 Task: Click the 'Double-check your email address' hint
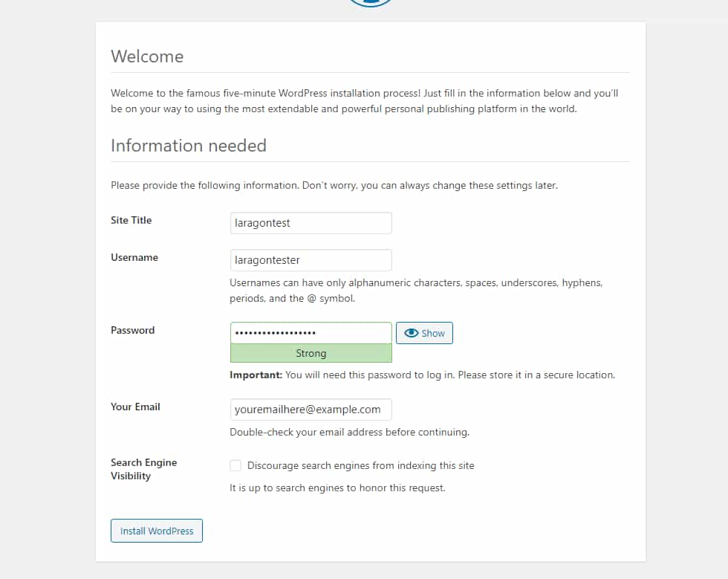click(x=349, y=432)
